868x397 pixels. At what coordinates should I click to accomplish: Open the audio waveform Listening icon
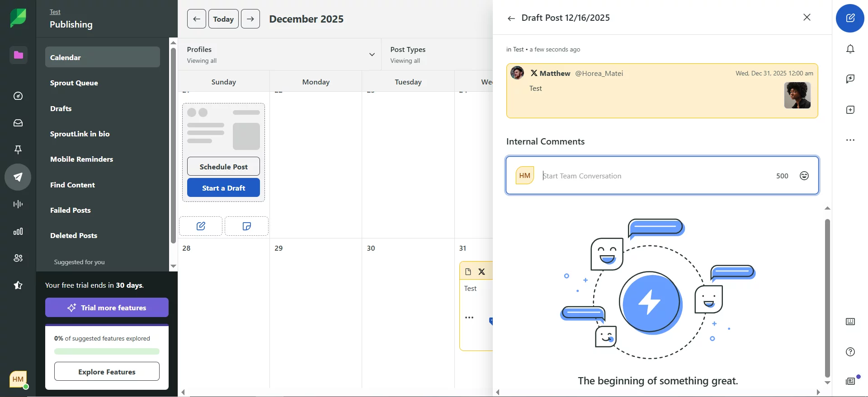click(x=18, y=204)
